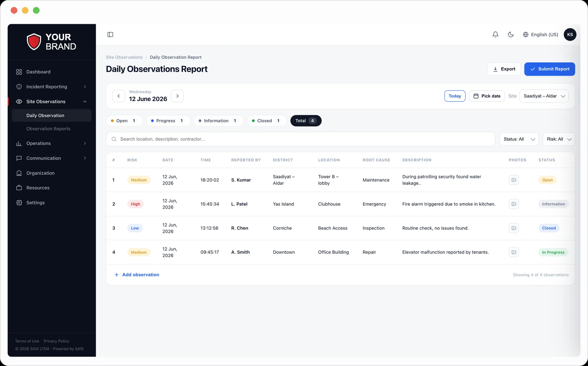Go to previous day with left chevron
The image size is (588, 366).
point(119,96)
